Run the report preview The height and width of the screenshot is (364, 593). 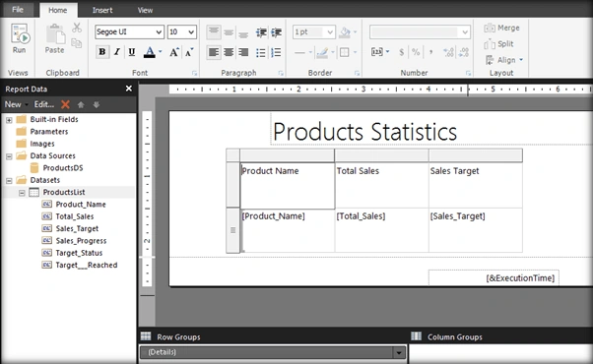[20, 39]
